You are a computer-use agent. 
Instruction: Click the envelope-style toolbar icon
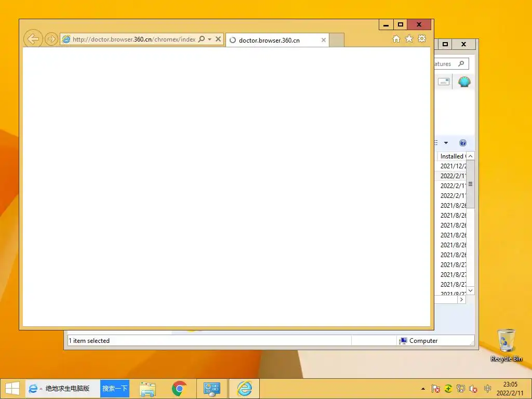[444, 82]
